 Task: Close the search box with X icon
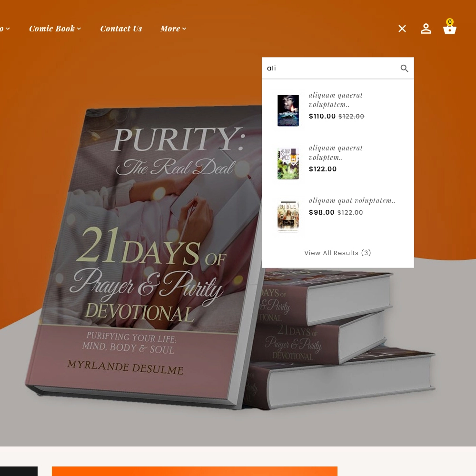402,29
